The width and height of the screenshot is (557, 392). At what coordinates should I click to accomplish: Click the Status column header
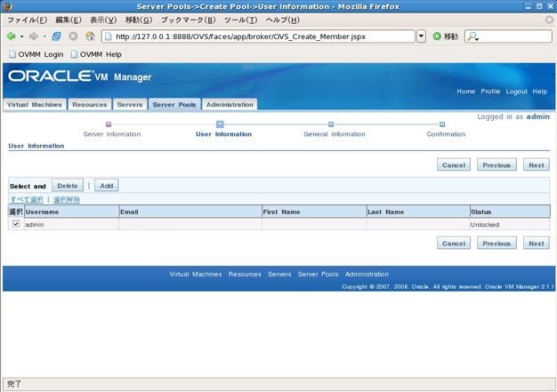[510, 212]
